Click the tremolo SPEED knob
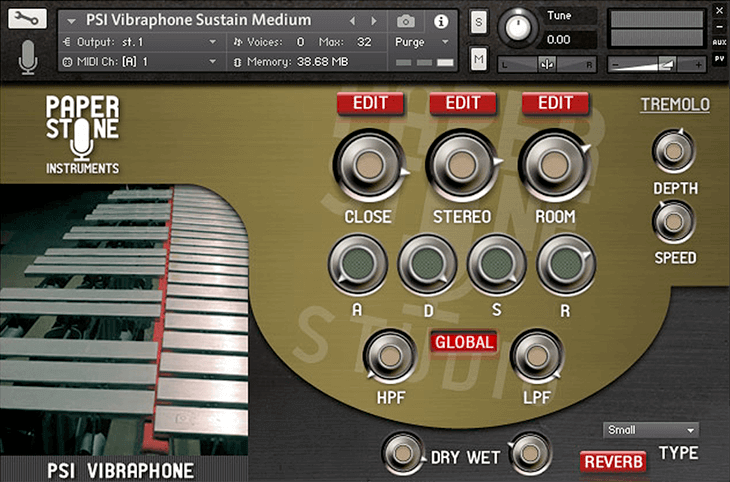Screen dimensions: 730x482 [674, 222]
